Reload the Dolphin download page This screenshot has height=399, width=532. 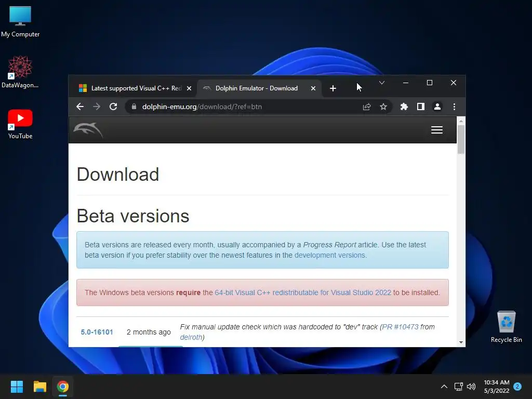click(x=113, y=107)
